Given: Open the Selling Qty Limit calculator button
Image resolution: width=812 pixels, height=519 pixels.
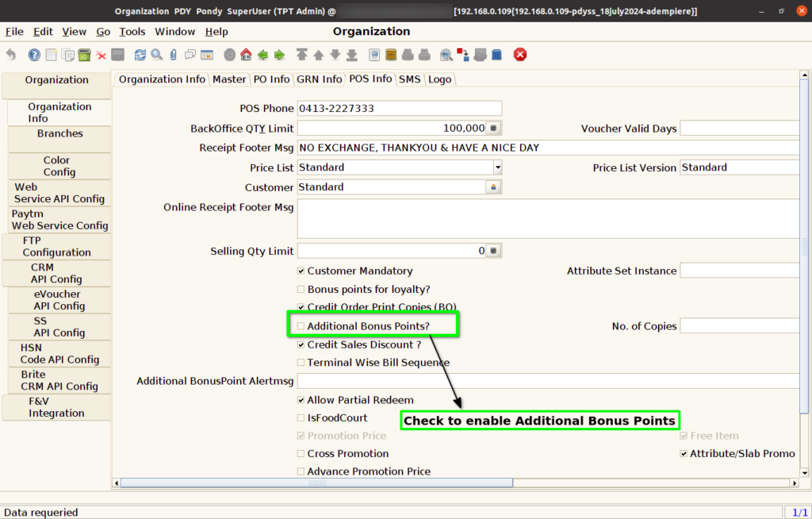Looking at the screenshot, I should point(493,251).
